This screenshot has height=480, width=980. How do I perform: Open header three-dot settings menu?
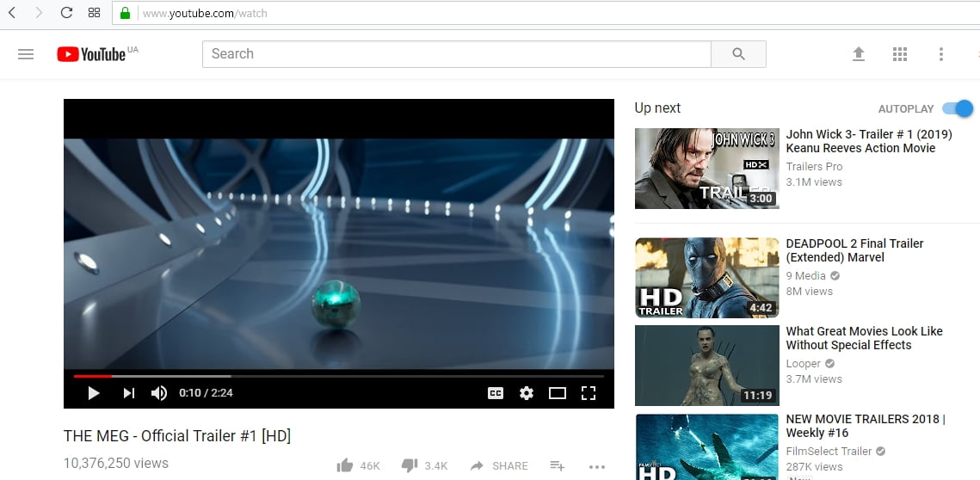tap(941, 54)
